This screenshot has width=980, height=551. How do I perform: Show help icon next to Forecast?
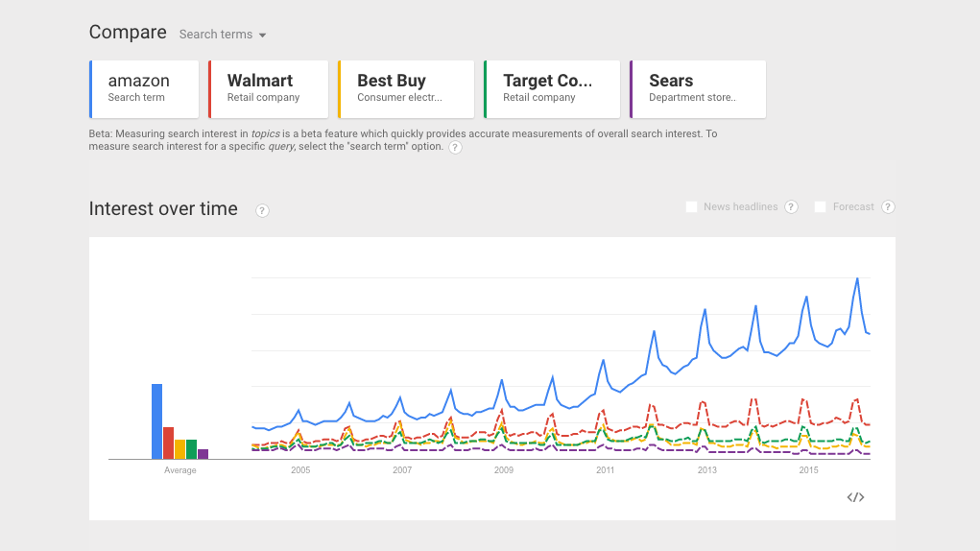tap(888, 207)
